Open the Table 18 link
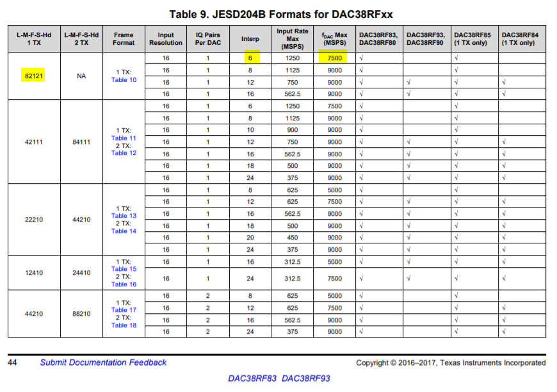Image resolution: width=557 pixels, height=392 pixels. pyautogui.click(x=124, y=325)
